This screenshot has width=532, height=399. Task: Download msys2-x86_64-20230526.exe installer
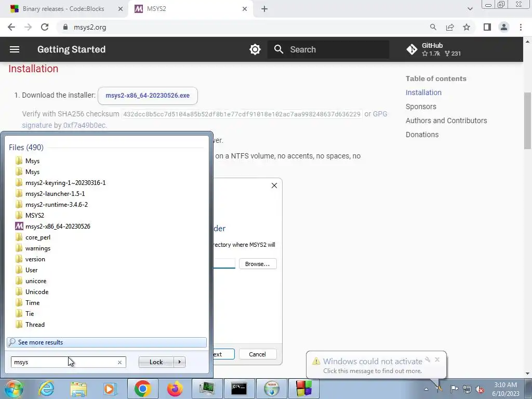coord(148,96)
